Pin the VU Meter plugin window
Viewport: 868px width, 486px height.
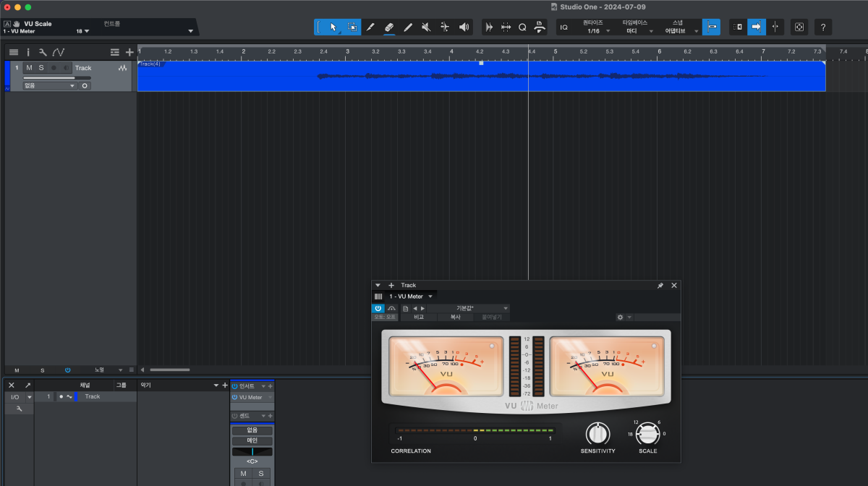click(x=660, y=286)
